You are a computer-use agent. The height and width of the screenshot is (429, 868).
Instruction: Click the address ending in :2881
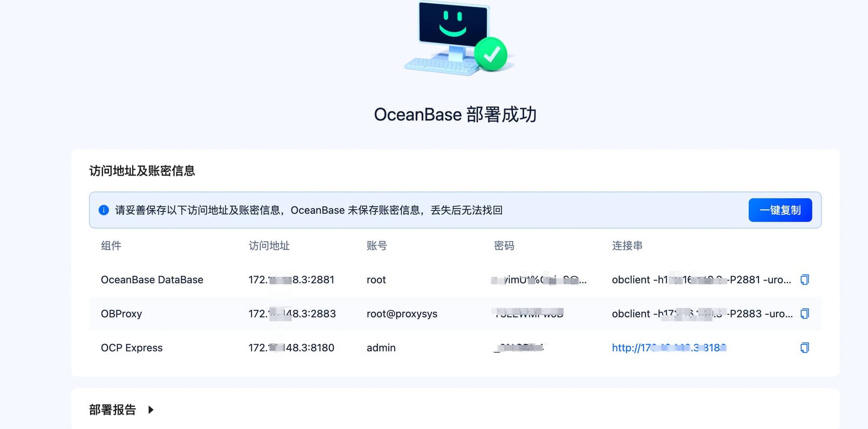click(x=291, y=280)
